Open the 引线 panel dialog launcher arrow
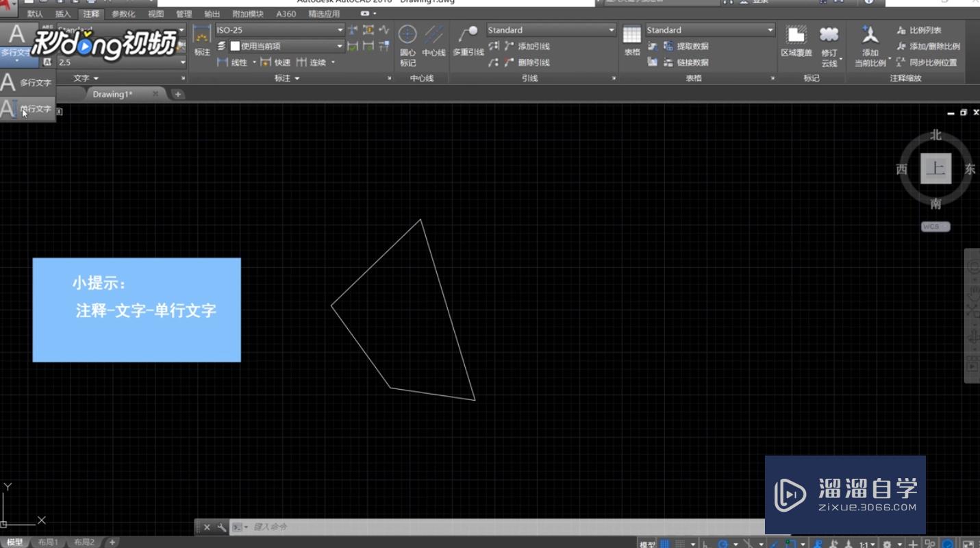 click(x=613, y=79)
